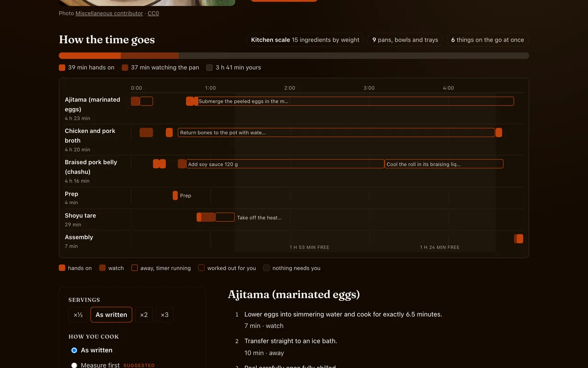Image resolution: width=588 pixels, height=368 pixels.
Task: Click the '39 min hands on' legend swatch
Action: (62, 68)
